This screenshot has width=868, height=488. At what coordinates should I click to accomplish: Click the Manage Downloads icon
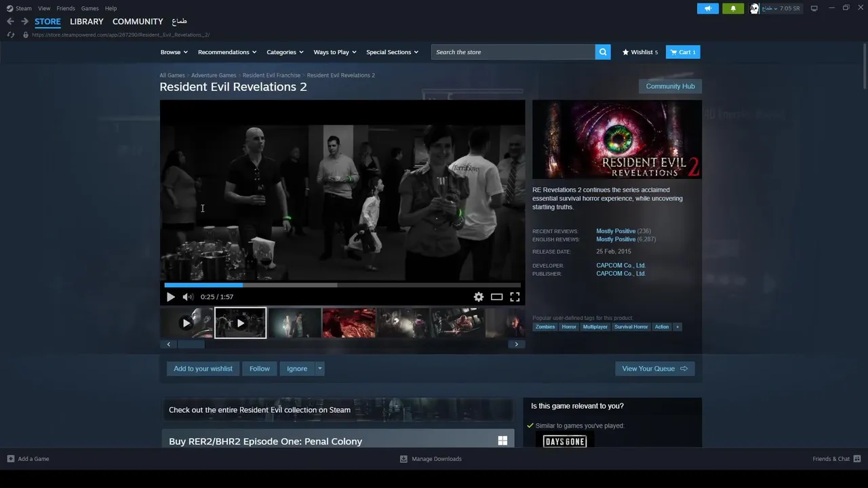(x=403, y=459)
